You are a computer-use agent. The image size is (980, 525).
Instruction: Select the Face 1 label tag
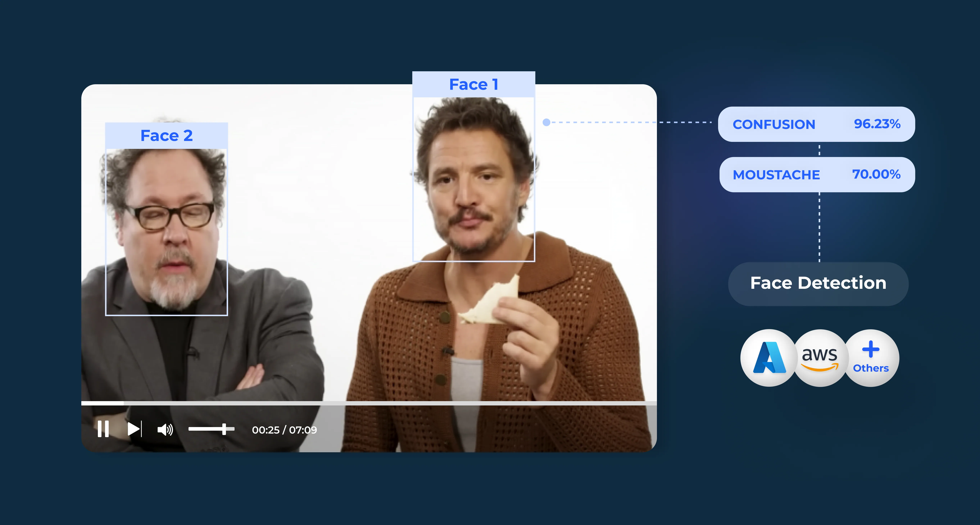click(x=474, y=84)
